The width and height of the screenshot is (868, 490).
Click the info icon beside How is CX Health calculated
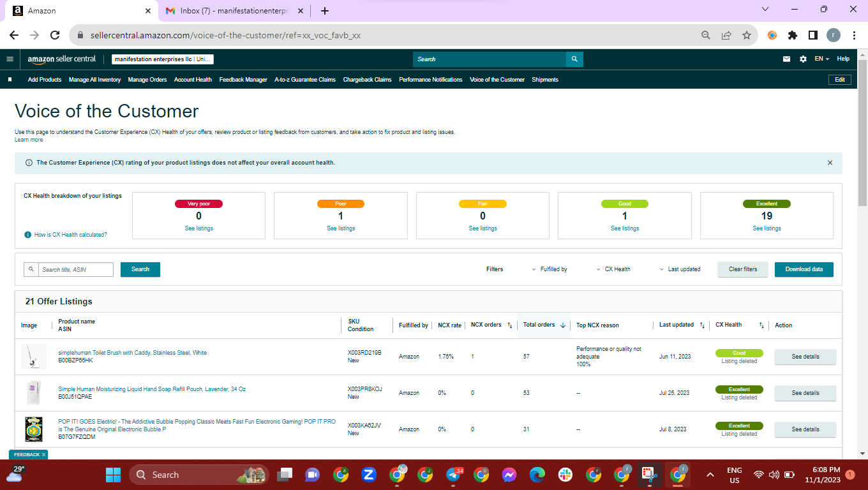click(x=27, y=235)
